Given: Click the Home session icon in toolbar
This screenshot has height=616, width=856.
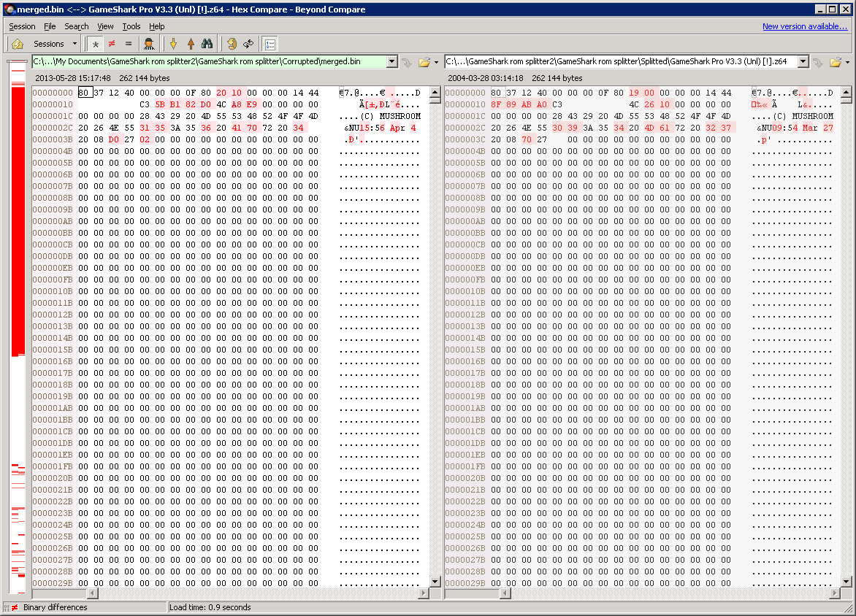Looking at the screenshot, I should (18, 45).
